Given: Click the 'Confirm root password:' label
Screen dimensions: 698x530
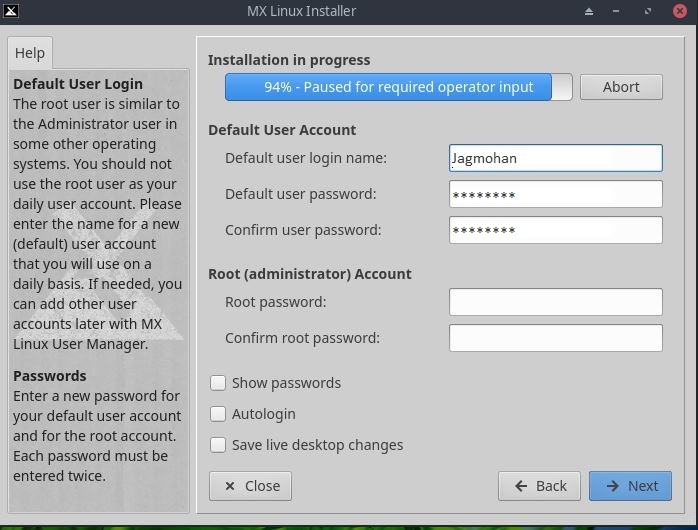Looking at the screenshot, I should 302,338.
